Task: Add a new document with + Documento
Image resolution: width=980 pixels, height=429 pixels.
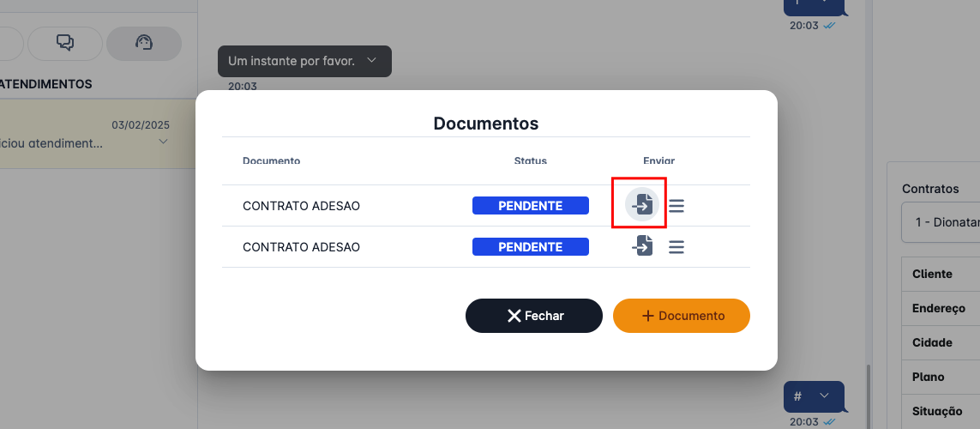Action: point(681,316)
